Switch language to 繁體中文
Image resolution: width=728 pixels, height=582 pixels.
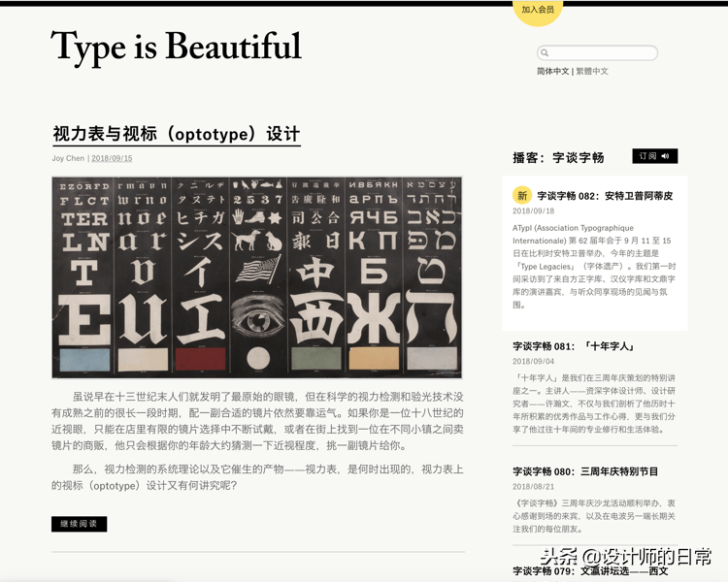click(x=592, y=72)
